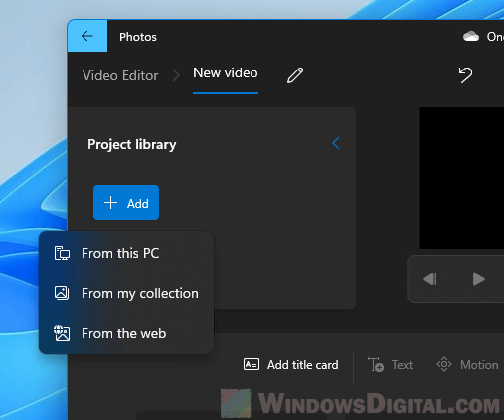The image size is (504, 420).
Task: Step back one frame in preview
Action: coord(430,279)
